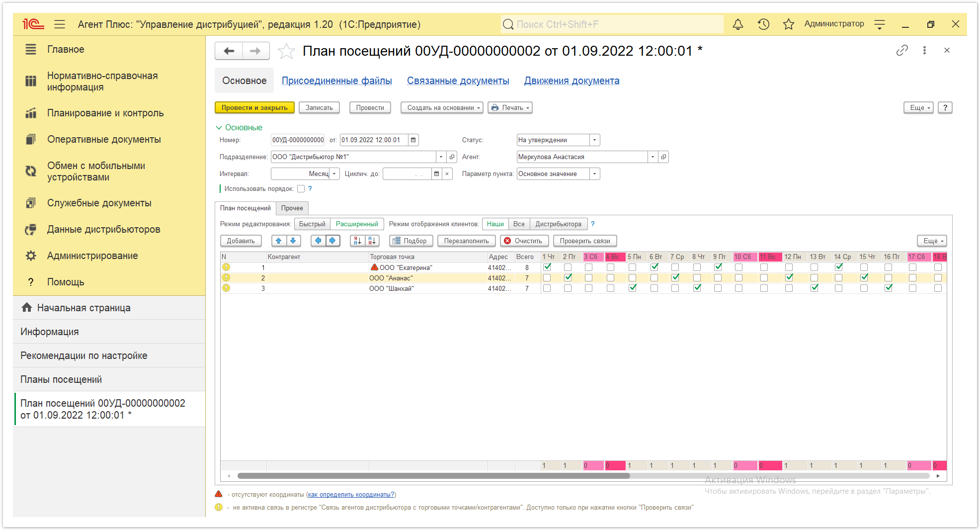Screen dimensions: 980x530
Task: Open Агент record via open icon
Action: [663, 157]
